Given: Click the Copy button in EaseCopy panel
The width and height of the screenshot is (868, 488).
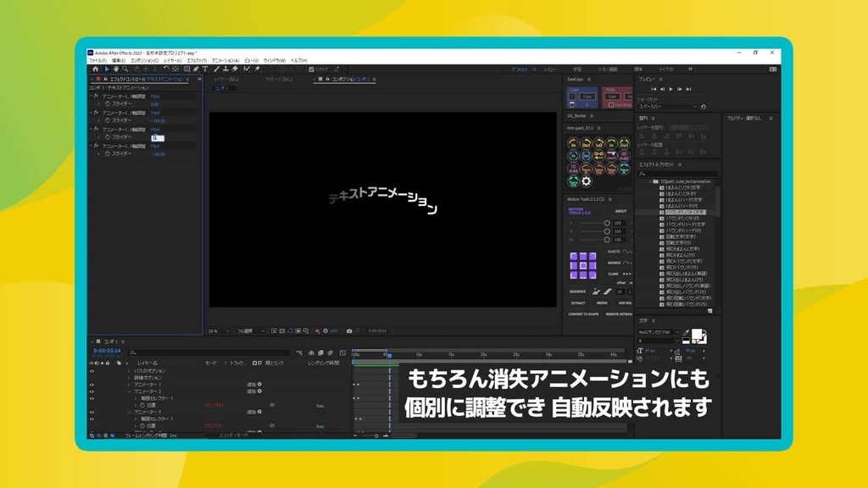Looking at the screenshot, I should (x=587, y=96).
